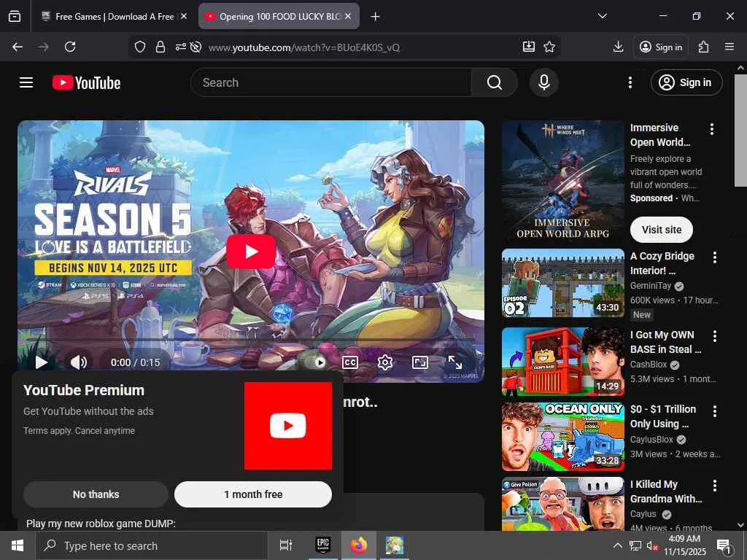Open the Windows Start menu
This screenshot has width=747, height=560.
coord(18,545)
